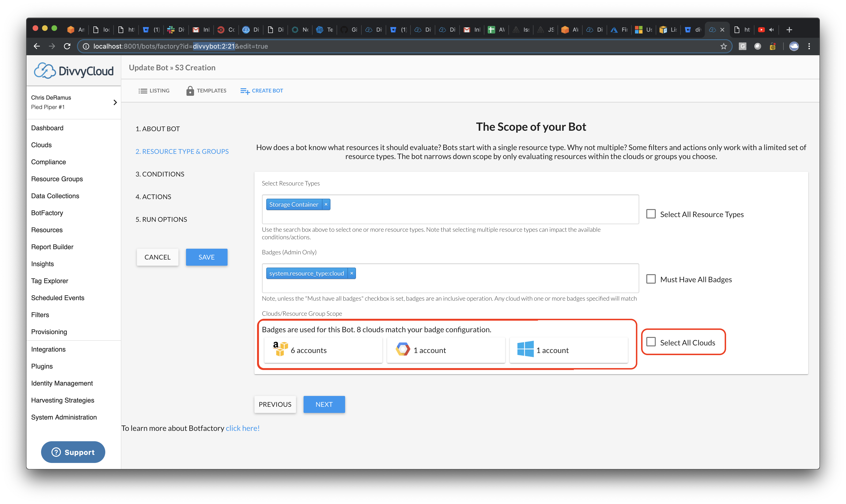Image resolution: width=846 pixels, height=504 pixels.
Task: Enable Select All Resource Types checkbox
Action: point(651,214)
